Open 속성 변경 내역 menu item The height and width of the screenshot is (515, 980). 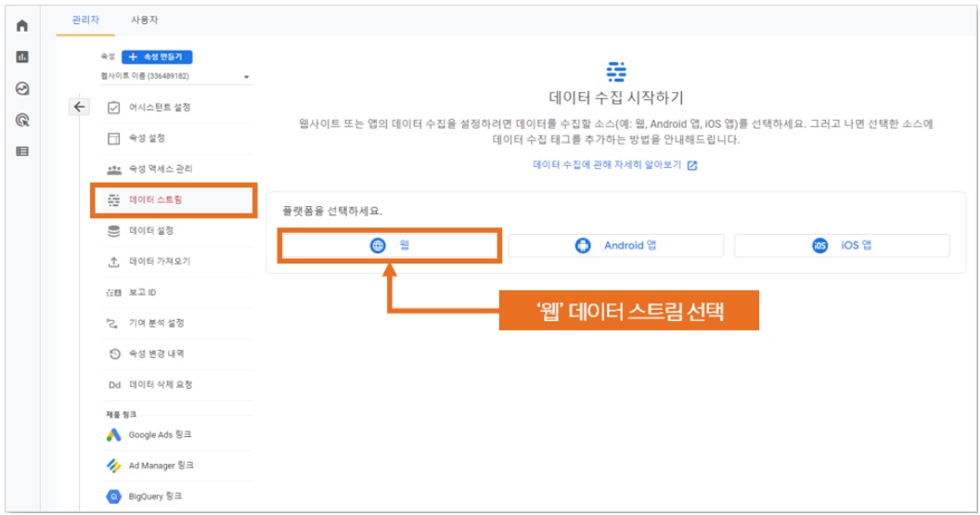tap(177, 354)
